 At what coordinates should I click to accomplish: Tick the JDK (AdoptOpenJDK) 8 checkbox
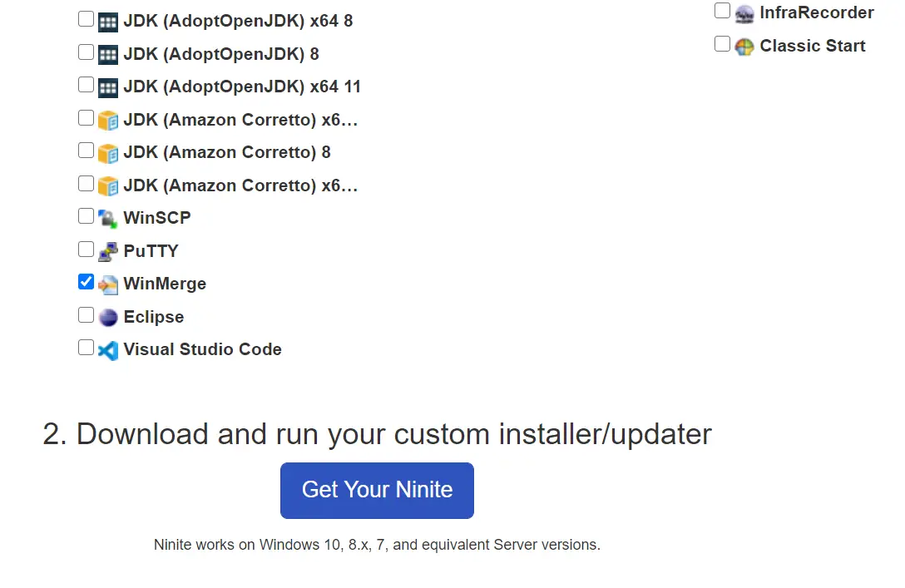click(86, 52)
